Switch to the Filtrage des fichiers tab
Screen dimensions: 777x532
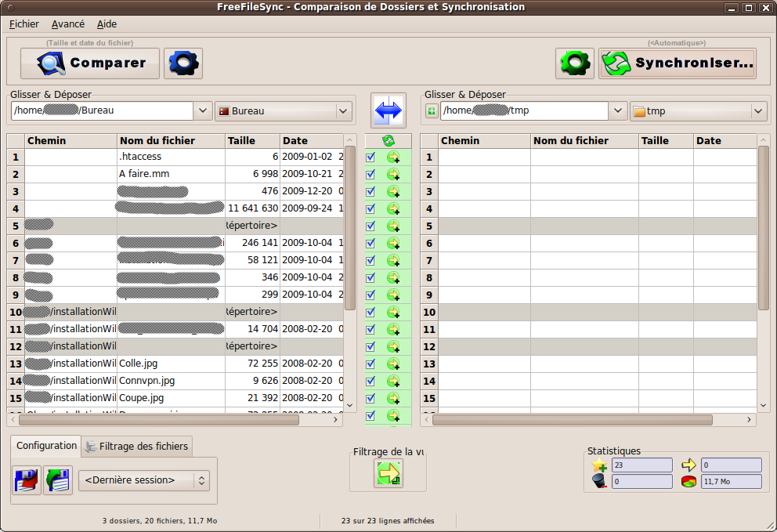(x=137, y=447)
